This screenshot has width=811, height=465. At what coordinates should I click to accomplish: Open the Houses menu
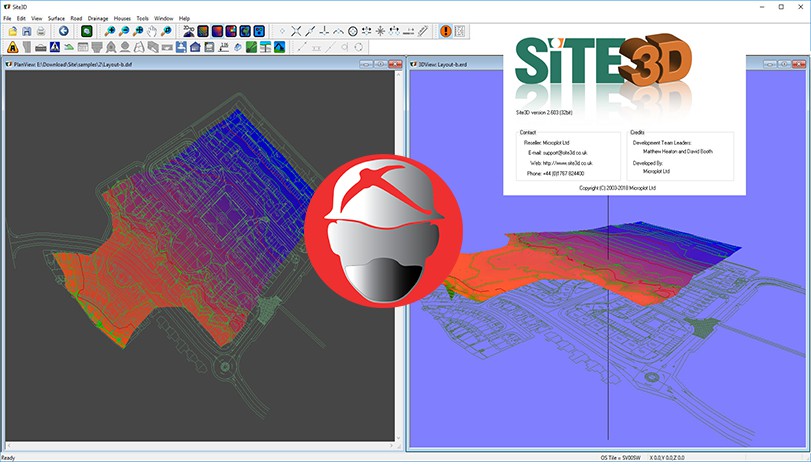tap(123, 18)
